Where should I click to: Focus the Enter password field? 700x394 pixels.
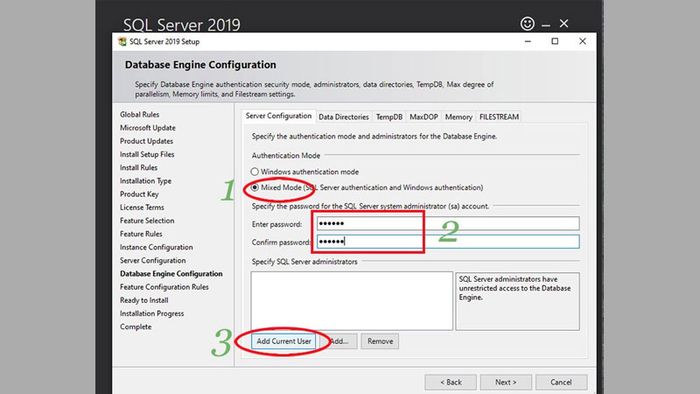[448, 224]
